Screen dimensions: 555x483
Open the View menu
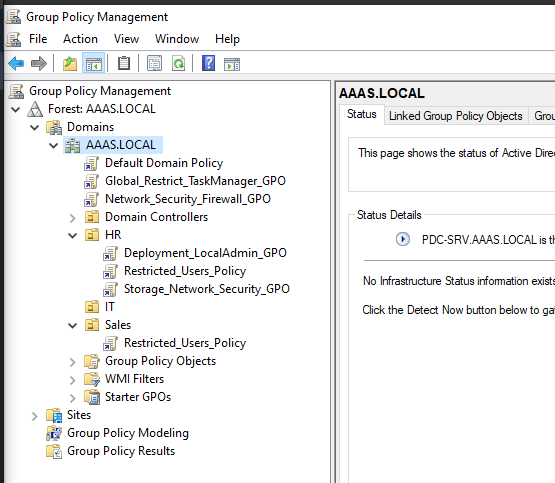[126, 39]
